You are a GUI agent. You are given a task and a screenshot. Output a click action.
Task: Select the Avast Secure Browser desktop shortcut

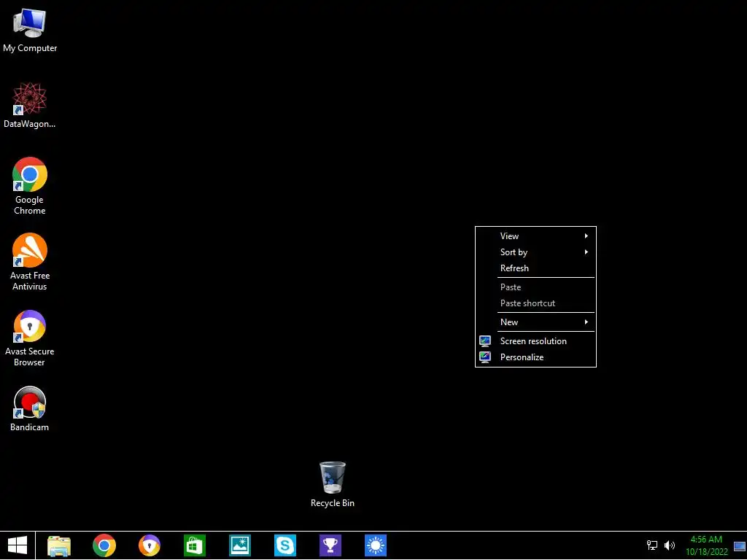tap(29, 338)
